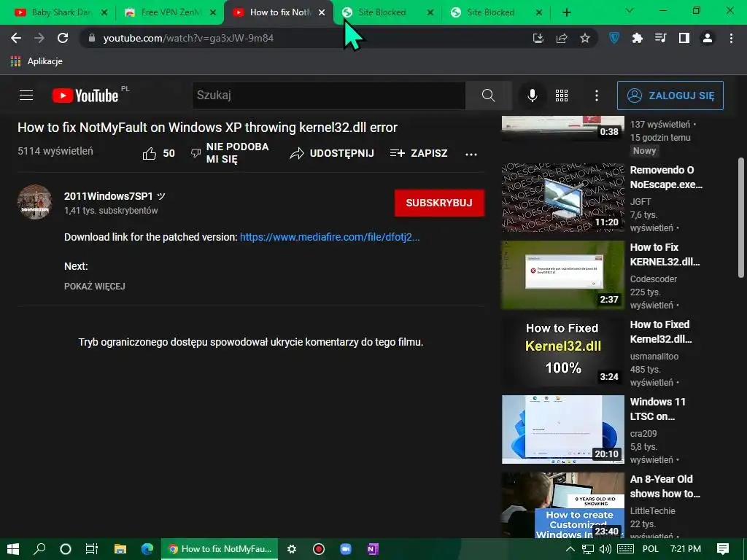This screenshot has width=747, height=560.
Task: Open the VPN shield extension icon
Action: (x=614, y=38)
